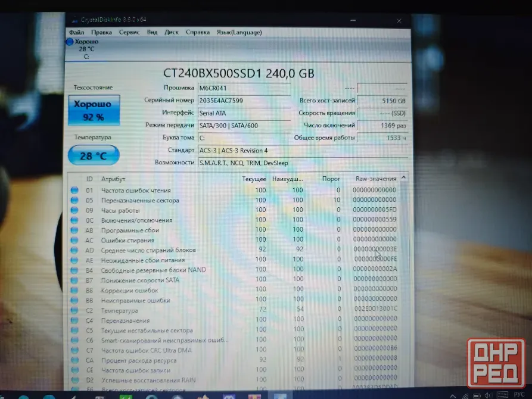Click the status icon of row C5

74,330
